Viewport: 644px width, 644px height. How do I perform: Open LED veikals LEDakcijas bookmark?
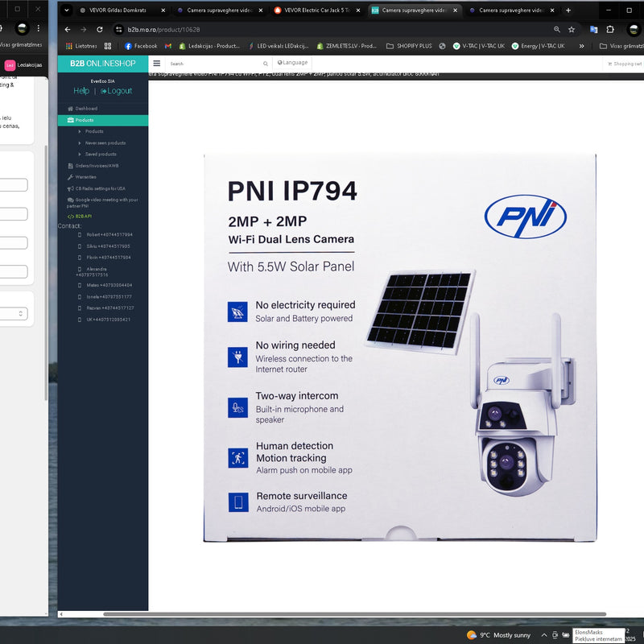279,46
